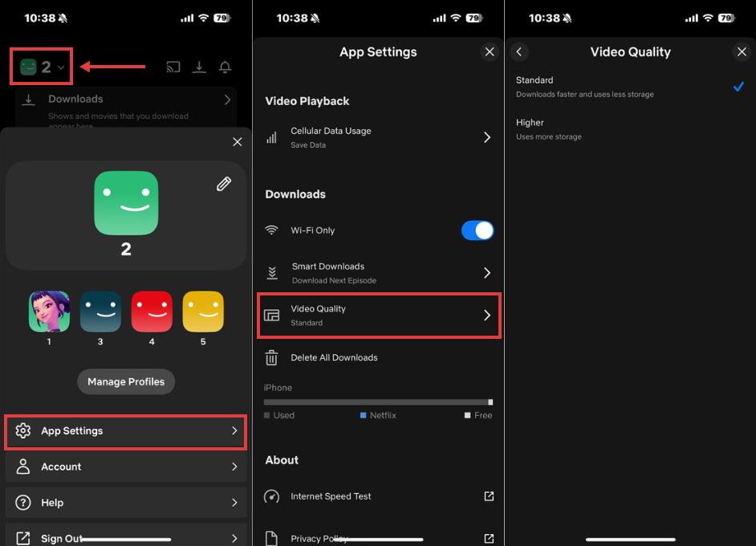
Task: Click the Privacy Policy document icon
Action: (x=271, y=538)
